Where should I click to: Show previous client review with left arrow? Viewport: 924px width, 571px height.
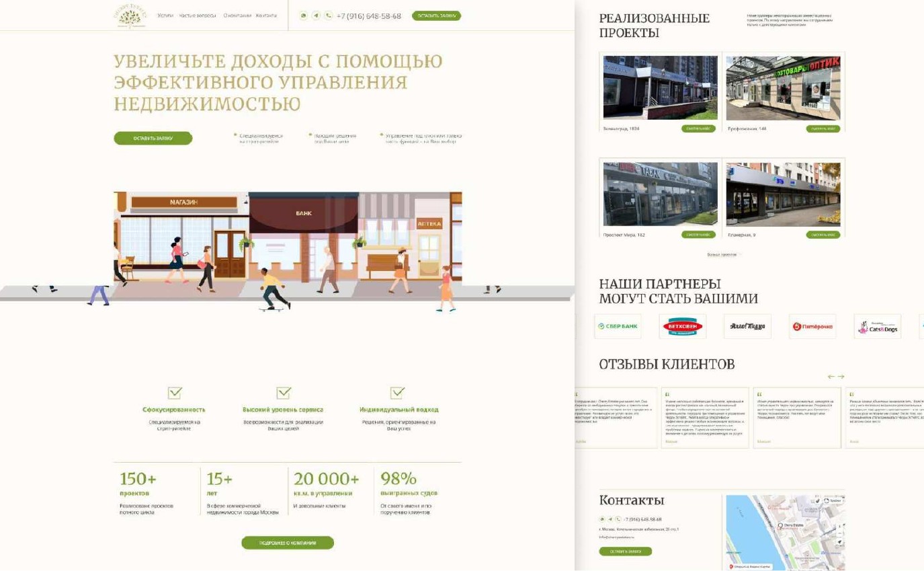(x=831, y=377)
